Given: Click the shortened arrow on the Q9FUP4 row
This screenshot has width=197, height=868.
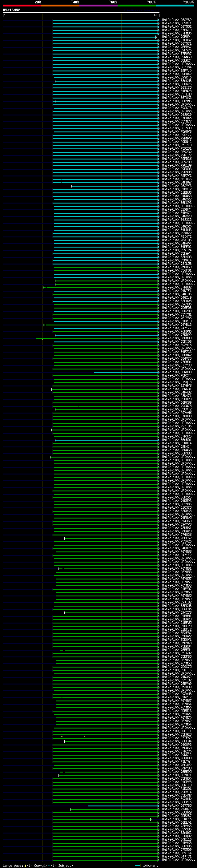Looking at the screenshot, I should (156, 37).
